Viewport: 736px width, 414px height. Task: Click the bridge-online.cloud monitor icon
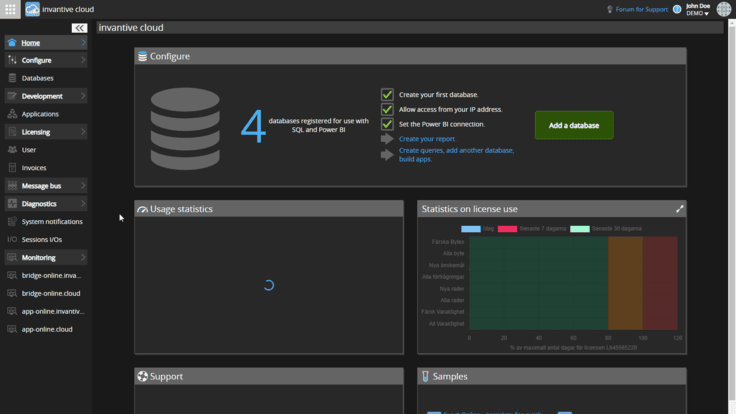[x=12, y=293]
